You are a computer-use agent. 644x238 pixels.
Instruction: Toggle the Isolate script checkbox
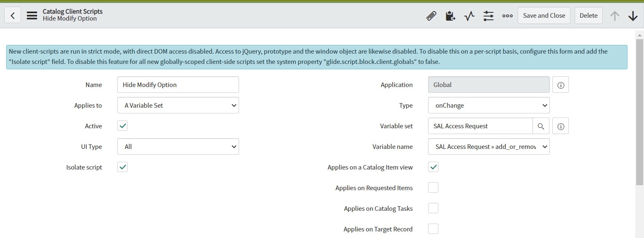coord(122,167)
